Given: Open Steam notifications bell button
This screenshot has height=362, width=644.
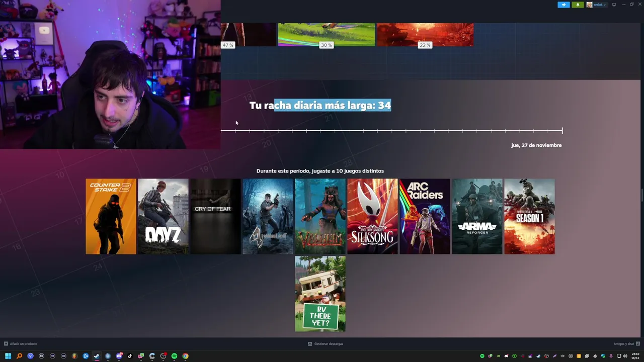Looking at the screenshot, I should [578, 5].
